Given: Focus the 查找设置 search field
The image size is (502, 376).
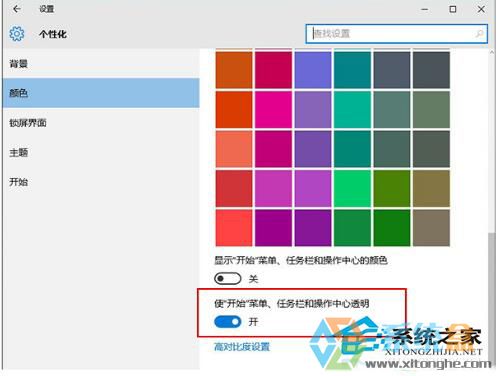Looking at the screenshot, I should [x=396, y=33].
